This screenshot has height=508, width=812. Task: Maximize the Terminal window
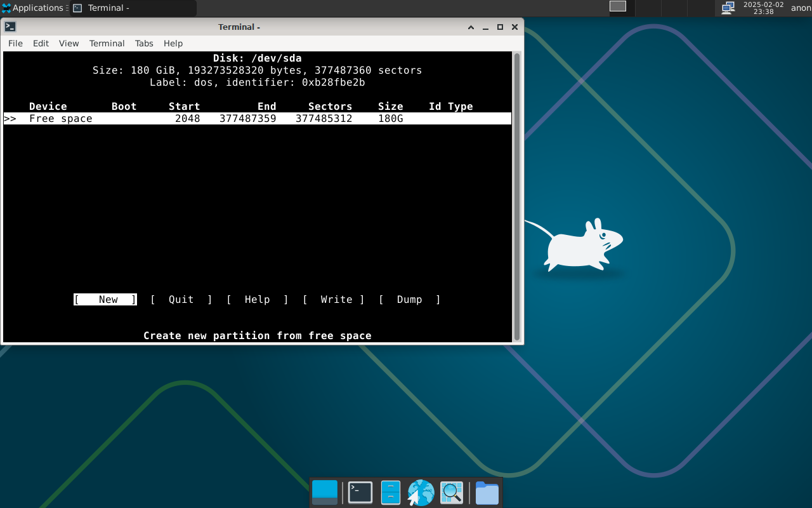[x=500, y=27]
